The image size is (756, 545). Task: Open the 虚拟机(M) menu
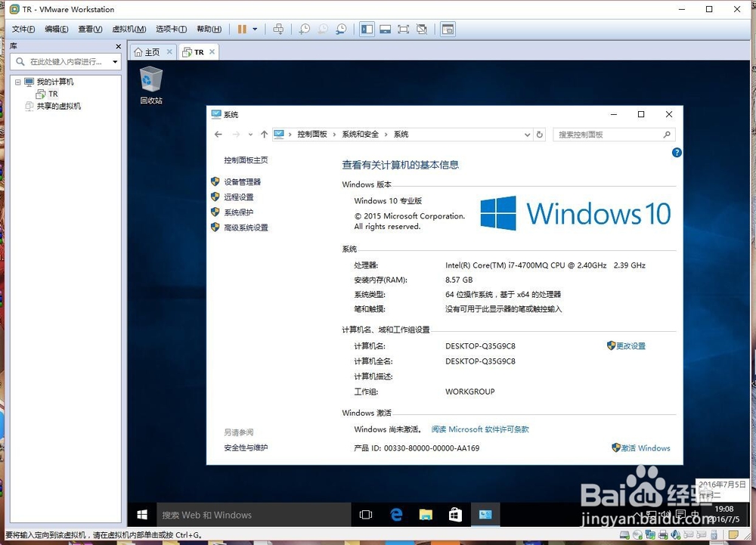pos(129,29)
